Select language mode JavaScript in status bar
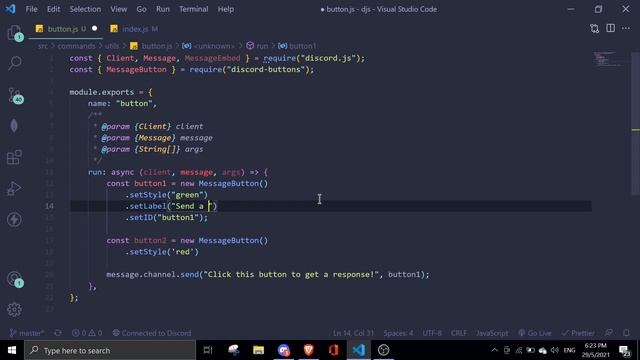 click(492, 333)
